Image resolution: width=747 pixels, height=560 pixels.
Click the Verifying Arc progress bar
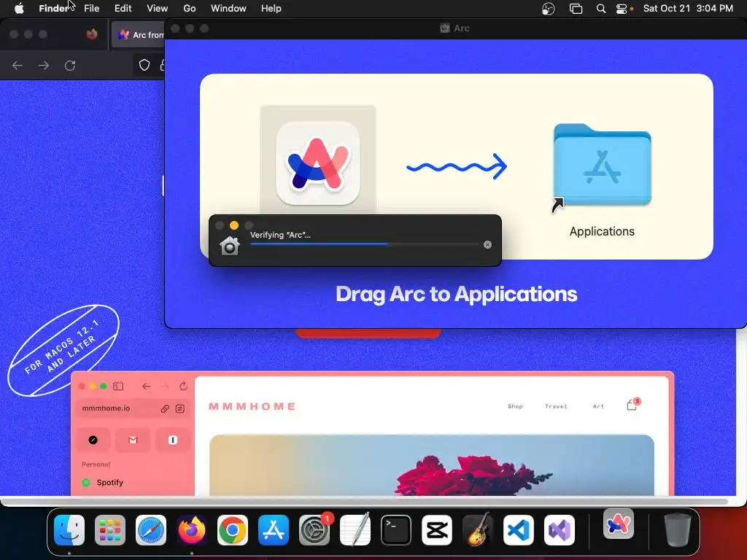point(365,244)
